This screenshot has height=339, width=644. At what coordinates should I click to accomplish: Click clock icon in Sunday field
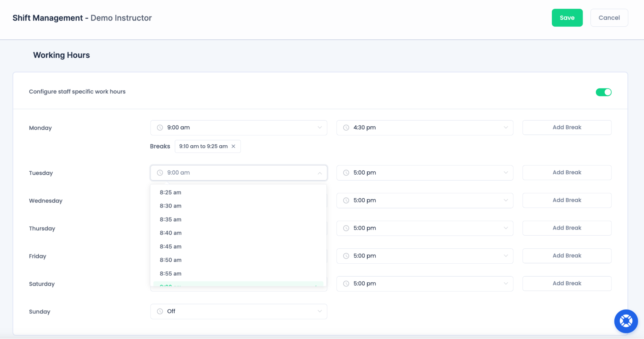[x=160, y=311]
